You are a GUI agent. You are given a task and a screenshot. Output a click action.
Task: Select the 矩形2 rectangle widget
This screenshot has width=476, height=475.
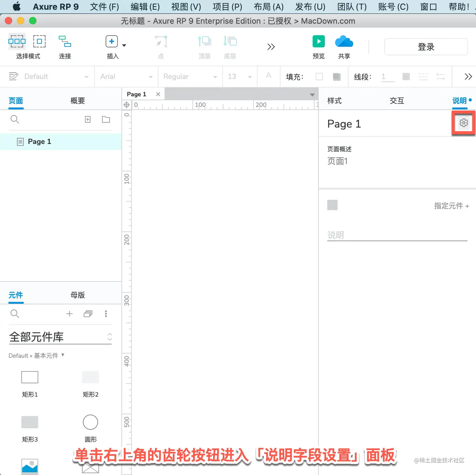coord(90,377)
